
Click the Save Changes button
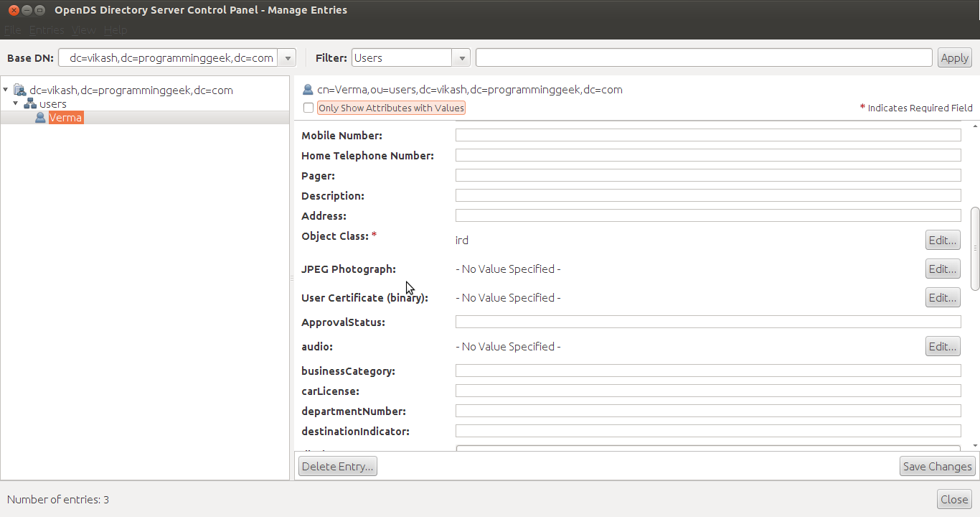(x=938, y=466)
